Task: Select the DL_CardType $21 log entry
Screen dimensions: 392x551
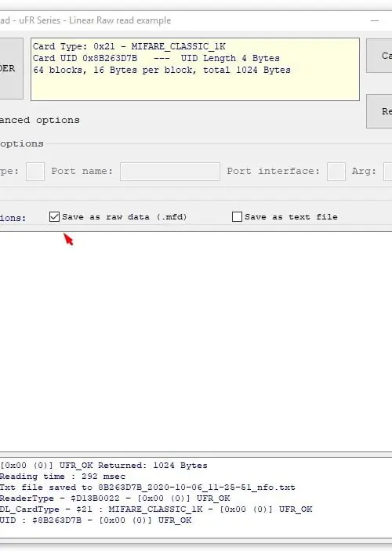Action: [x=156, y=509]
